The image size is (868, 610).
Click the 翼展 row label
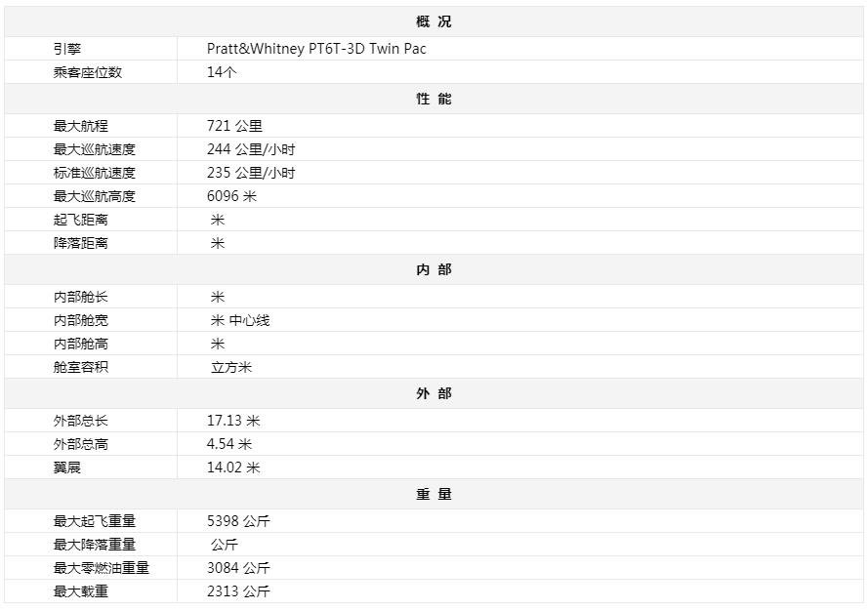[67, 468]
